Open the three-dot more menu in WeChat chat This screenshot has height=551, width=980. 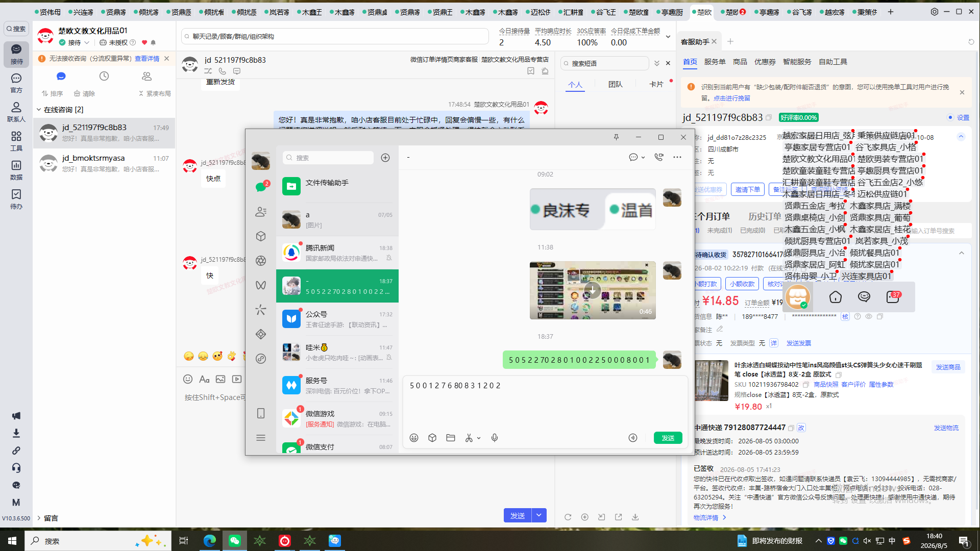tap(677, 157)
